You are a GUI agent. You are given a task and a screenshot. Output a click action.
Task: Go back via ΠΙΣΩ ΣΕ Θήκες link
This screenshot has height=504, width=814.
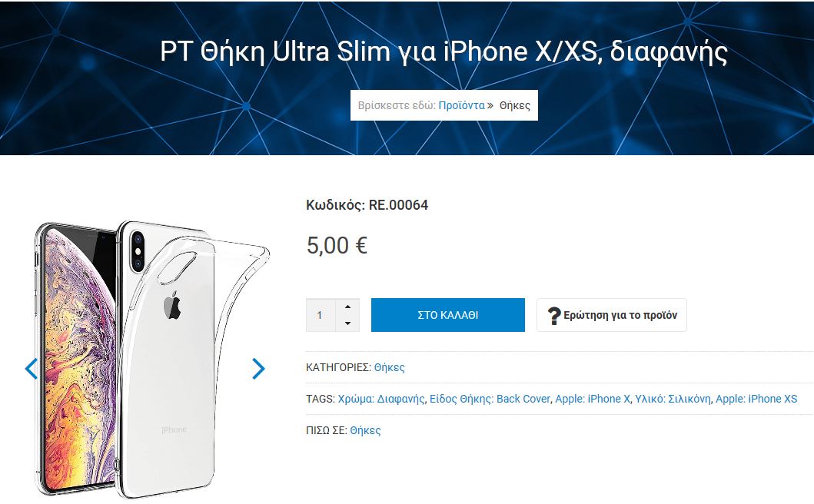(365, 430)
